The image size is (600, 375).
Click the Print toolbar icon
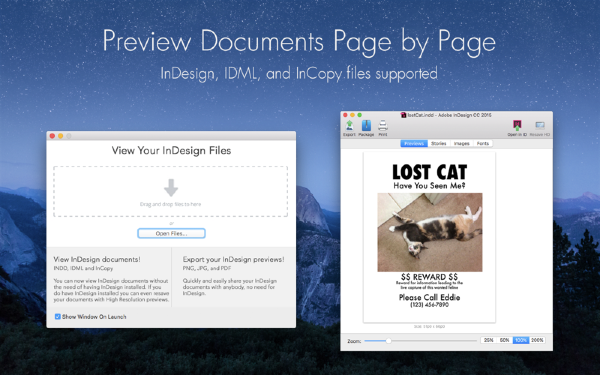point(383,126)
